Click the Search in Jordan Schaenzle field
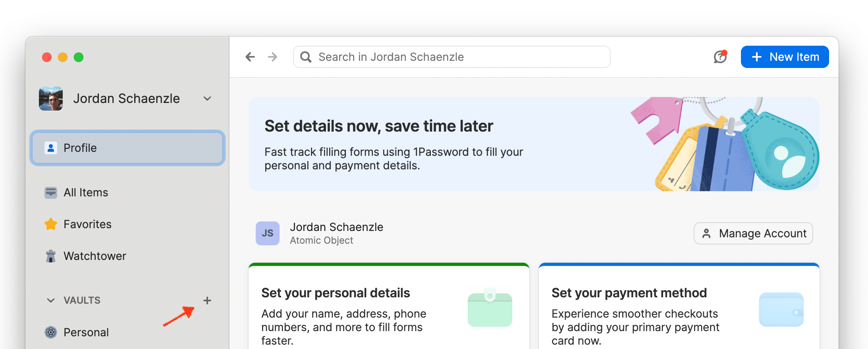This screenshot has height=349, width=868. pyautogui.click(x=452, y=57)
